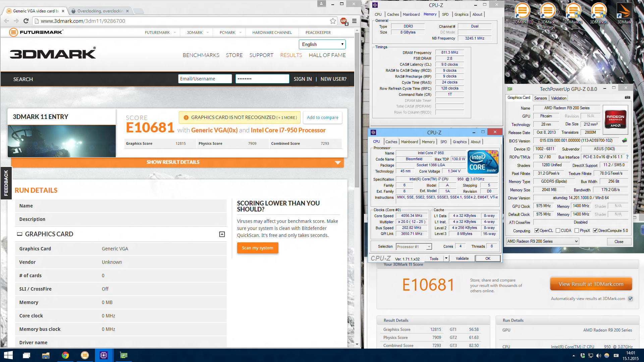Click Adblock Plus extension icon
The image size is (644, 362).
coord(344,21)
